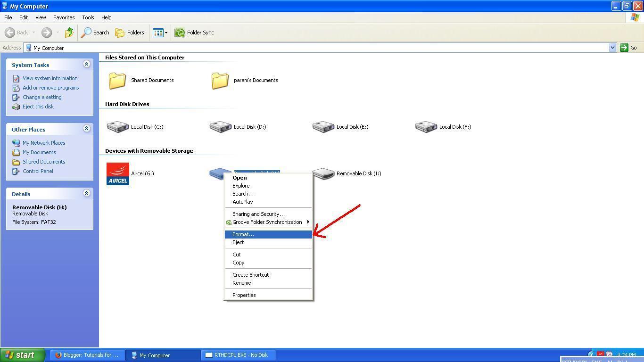Click the Folder Sync toolbar button

coord(194,33)
